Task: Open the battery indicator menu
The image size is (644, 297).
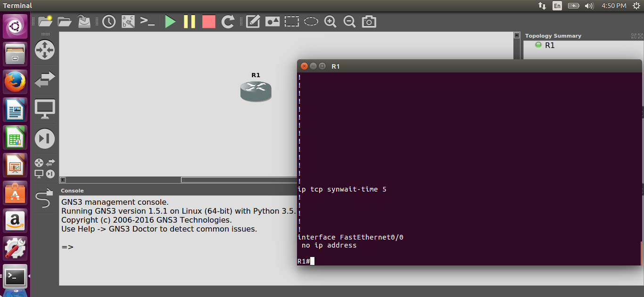Action: click(573, 6)
